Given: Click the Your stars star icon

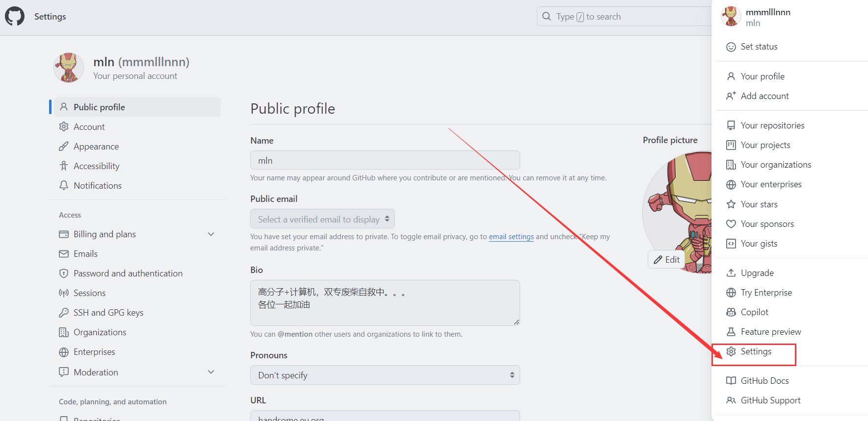Looking at the screenshot, I should 731,204.
